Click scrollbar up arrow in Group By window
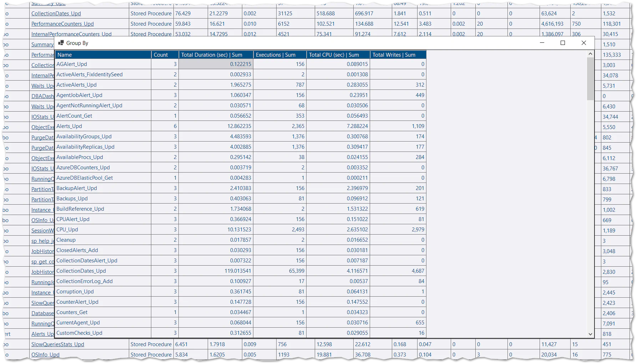This screenshot has width=637, height=364. 590,54
